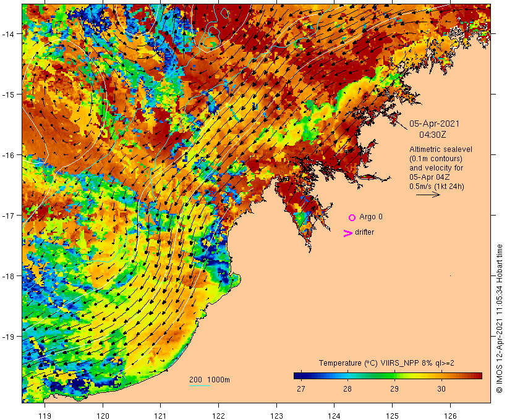Click latitude label '-16'
This screenshot has height=420, width=507.
(x=8, y=155)
